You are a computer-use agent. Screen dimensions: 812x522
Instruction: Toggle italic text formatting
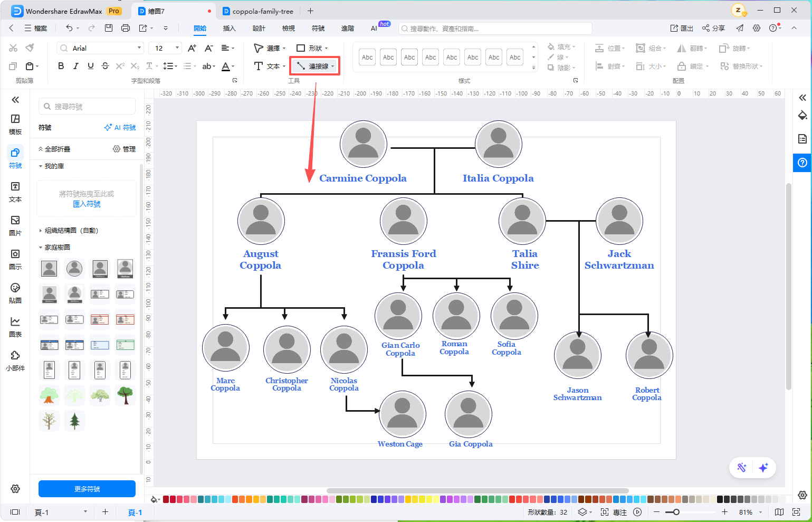pos(75,66)
